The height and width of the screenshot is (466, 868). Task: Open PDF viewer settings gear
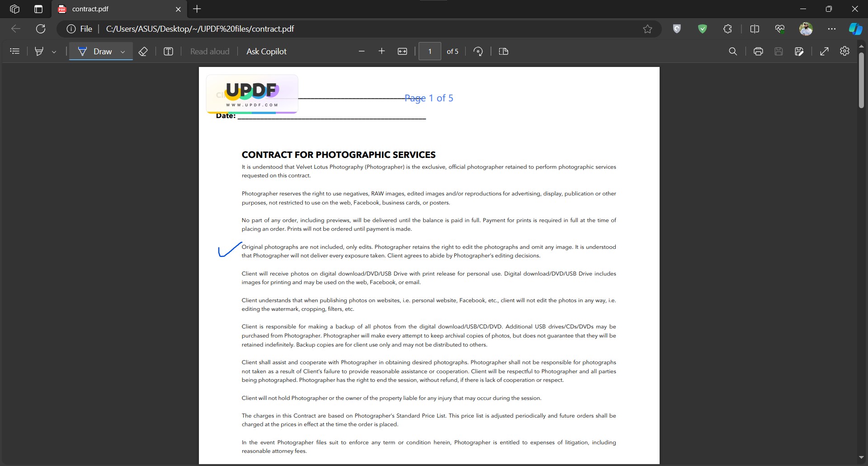[845, 51]
